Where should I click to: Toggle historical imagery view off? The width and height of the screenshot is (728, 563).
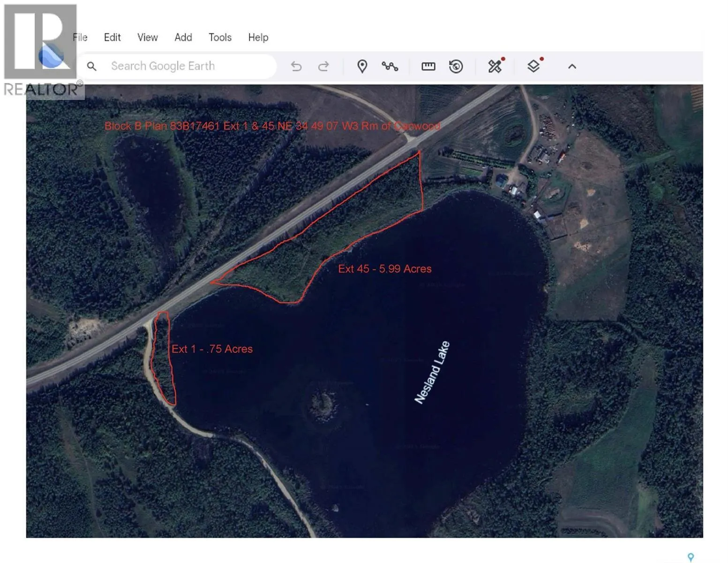(x=455, y=66)
